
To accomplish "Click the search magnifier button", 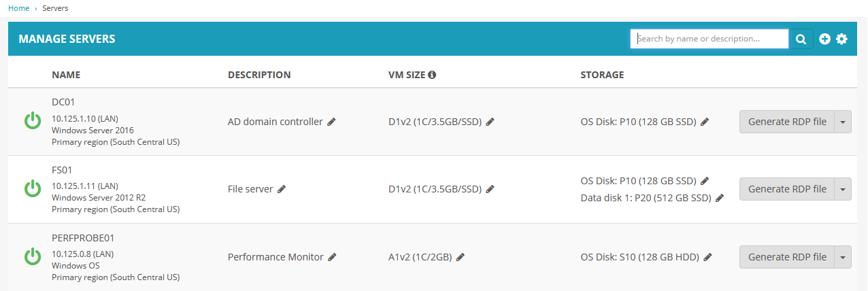I will pyautogui.click(x=801, y=39).
